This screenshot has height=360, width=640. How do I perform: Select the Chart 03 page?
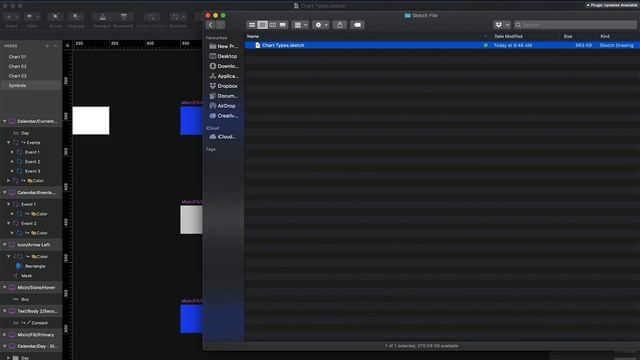point(18,76)
